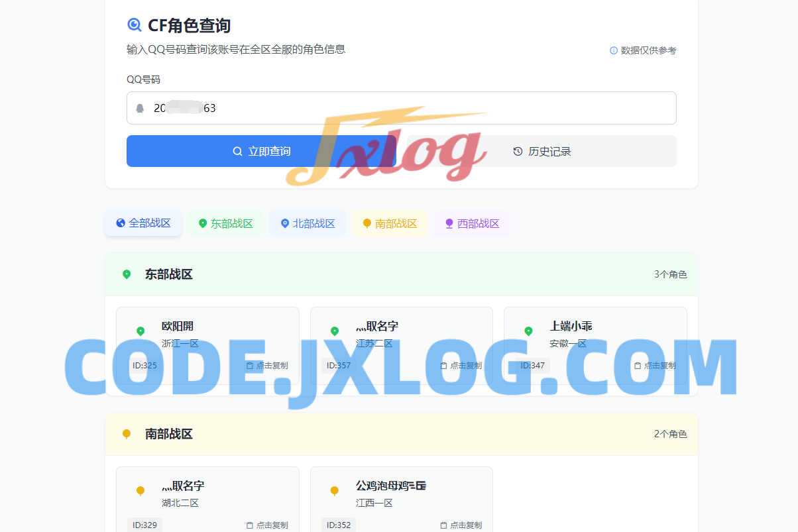The width and height of the screenshot is (798, 532).
Task: Click the magnifier logo beside CF角色查询 title
Action: pos(135,25)
